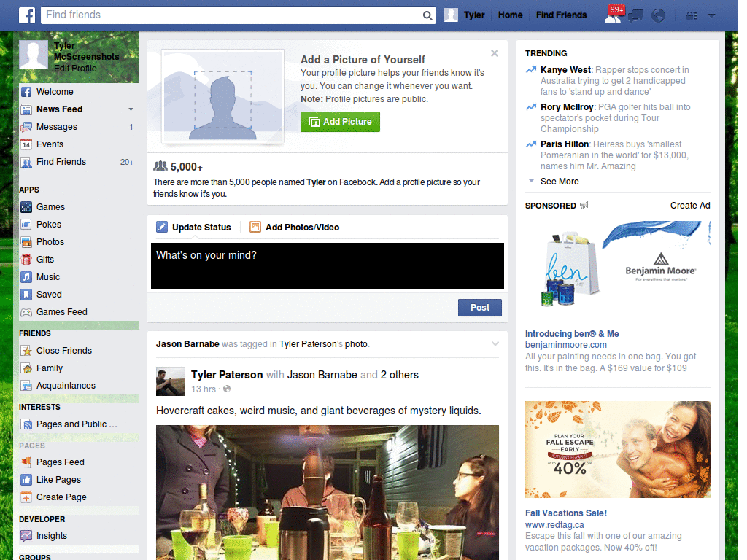Click the benjaminmoore.com link
Image resolution: width=747 pixels, height=560 pixels.
click(566, 345)
